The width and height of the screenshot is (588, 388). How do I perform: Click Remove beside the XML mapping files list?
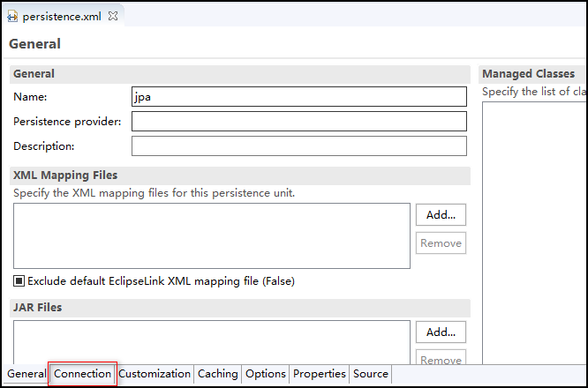pyautogui.click(x=441, y=243)
